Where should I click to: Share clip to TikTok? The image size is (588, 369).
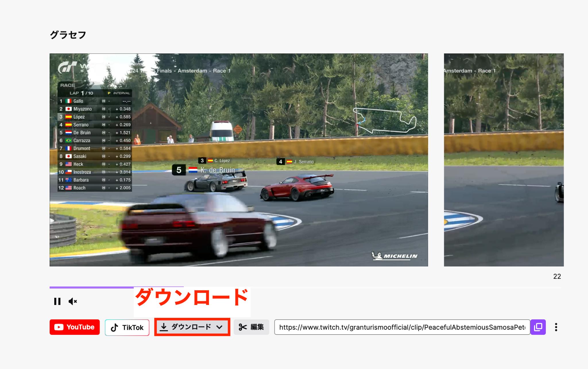coord(127,327)
